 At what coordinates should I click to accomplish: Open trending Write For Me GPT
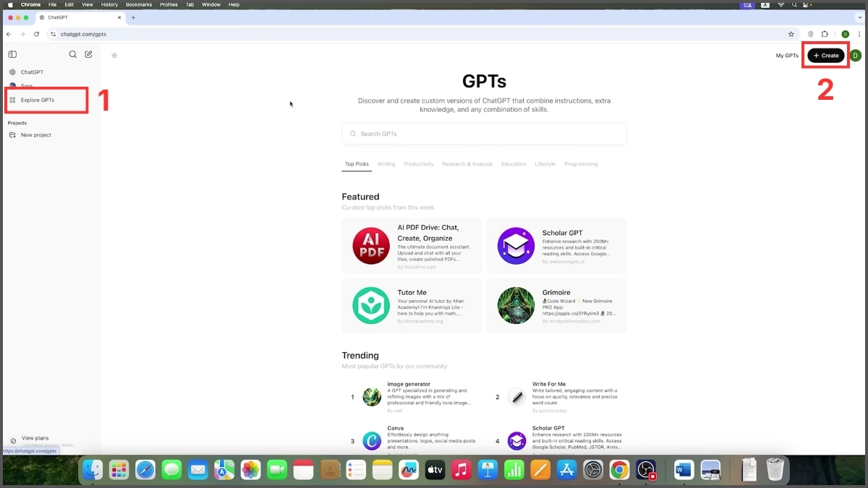(x=556, y=397)
